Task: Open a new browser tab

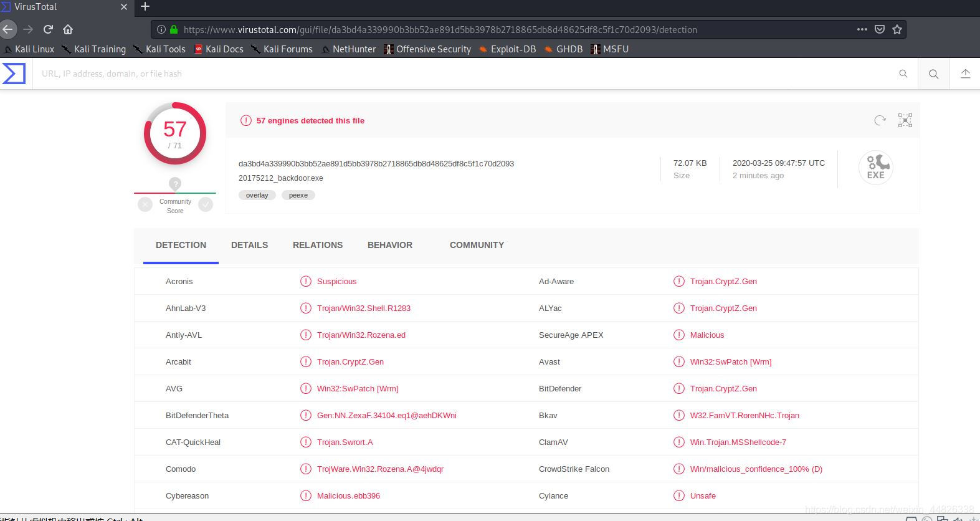Action: (x=145, y=6)
